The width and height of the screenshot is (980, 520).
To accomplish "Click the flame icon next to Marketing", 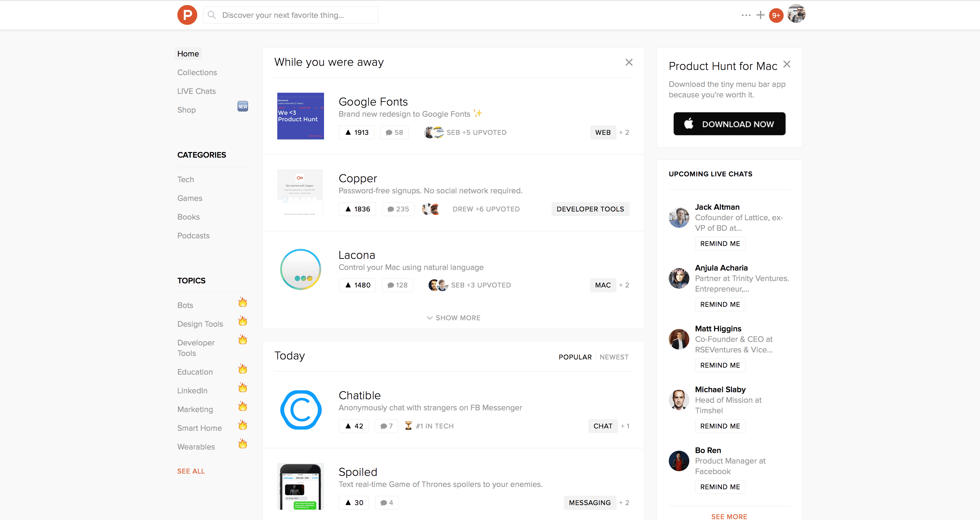I will pos(243,406).
